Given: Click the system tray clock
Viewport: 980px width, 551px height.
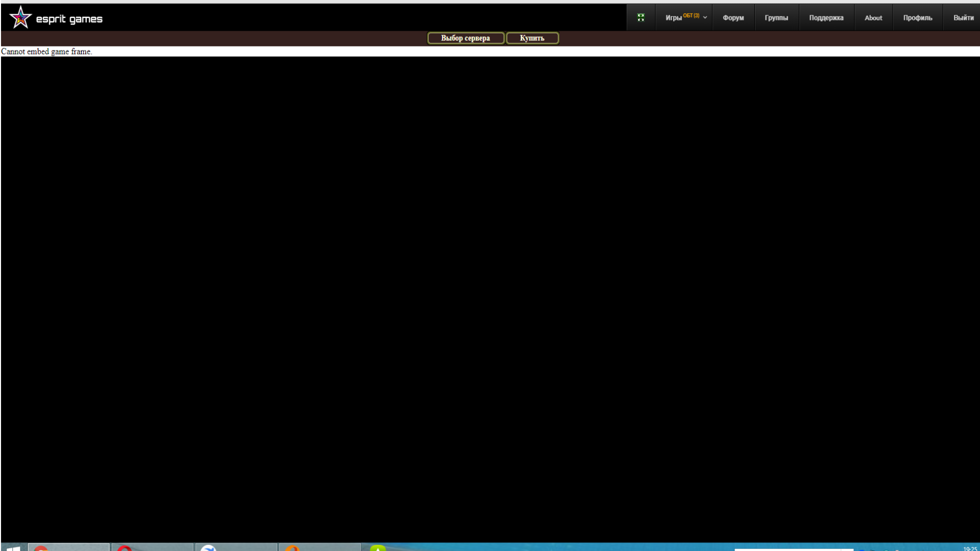Looking at the screenshot, I should point(969,548).
